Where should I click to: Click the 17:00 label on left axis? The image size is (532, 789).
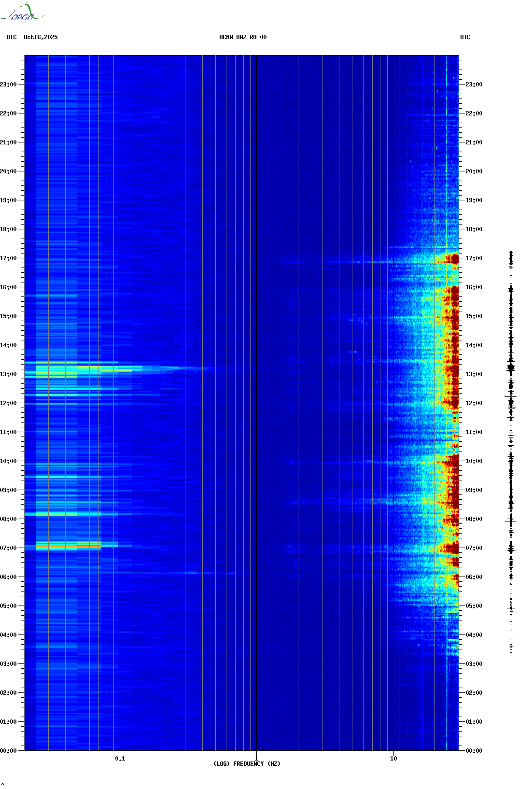[x=8, y=258]
